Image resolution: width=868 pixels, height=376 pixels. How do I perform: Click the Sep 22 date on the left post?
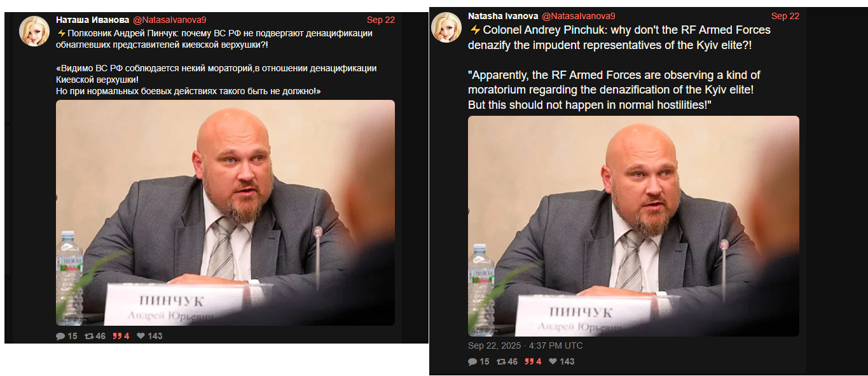click(381, 20)
